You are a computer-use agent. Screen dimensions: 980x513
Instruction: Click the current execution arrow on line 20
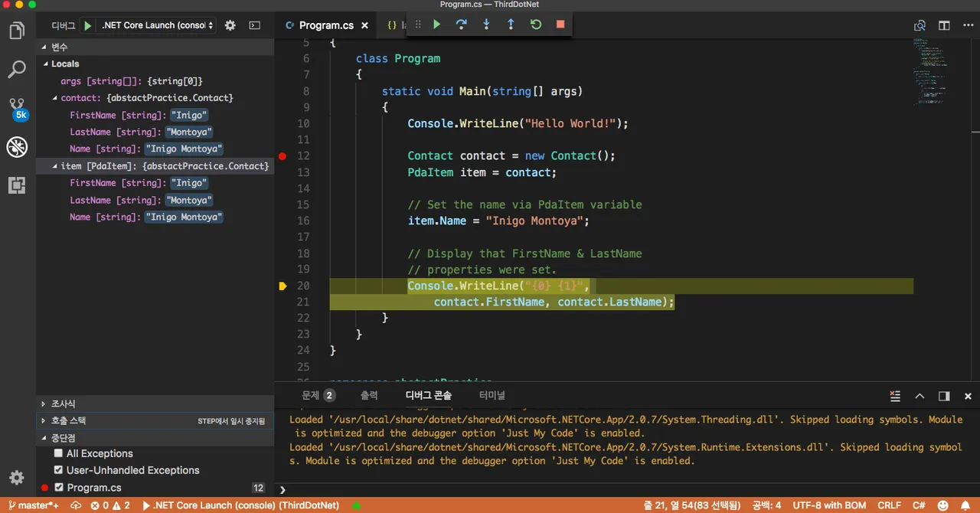tap(282, 286)
